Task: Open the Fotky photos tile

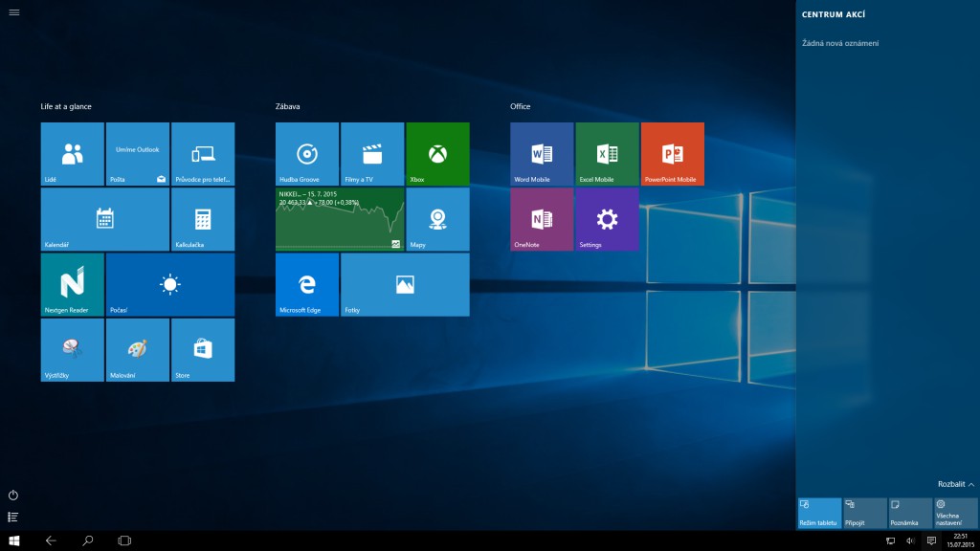Action: [x=405, y=285]
